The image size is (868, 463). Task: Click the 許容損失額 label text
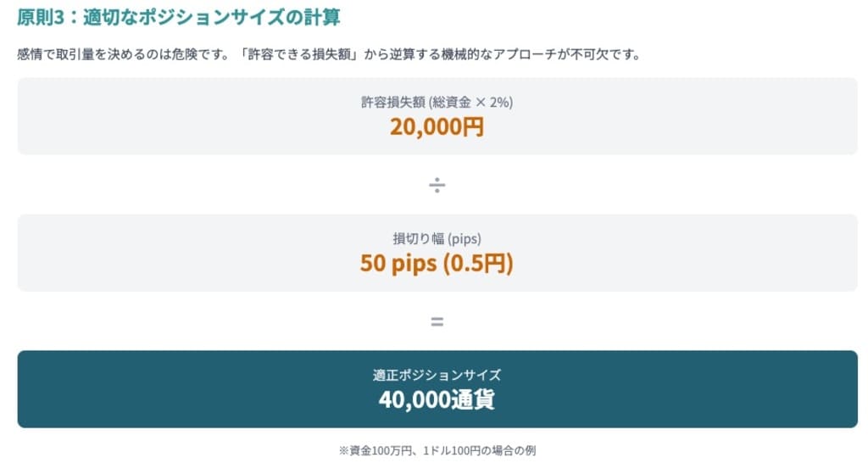[x=393, y=103]
